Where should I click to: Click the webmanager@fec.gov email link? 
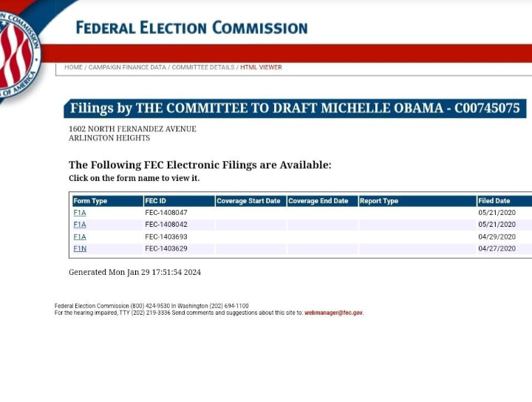(x=334, y=313)
